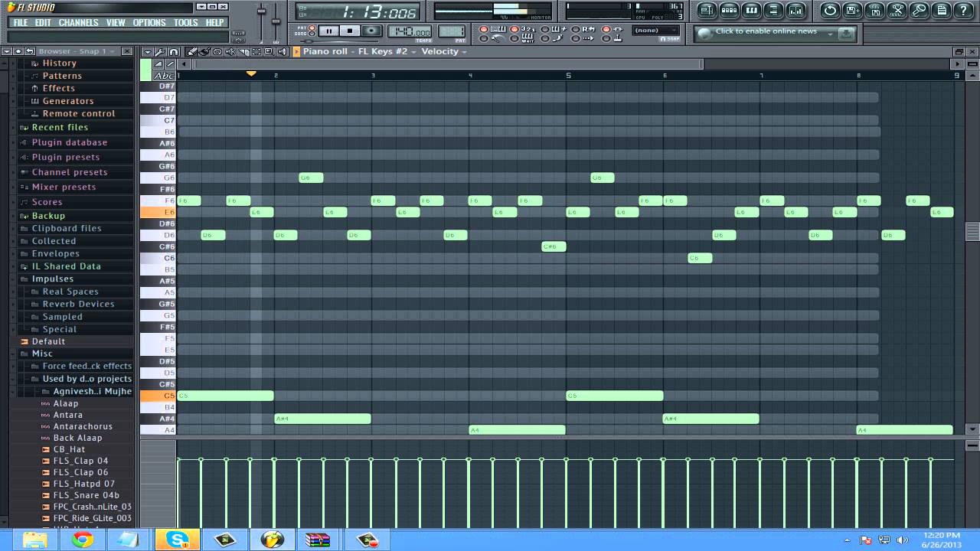Open Chrome from the taskbar
The image size is (980, 551).
(83, 540)
